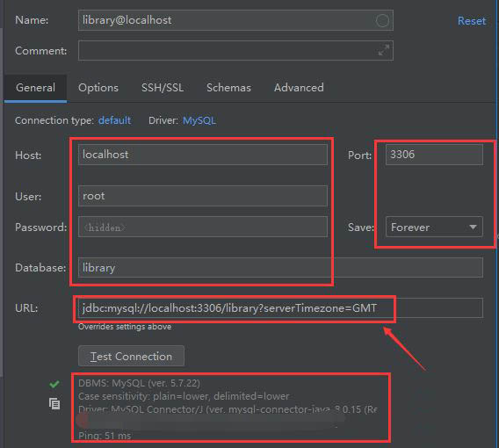Click the hidden Password field
Screen dimensions: 499x448
click(203, 227)
